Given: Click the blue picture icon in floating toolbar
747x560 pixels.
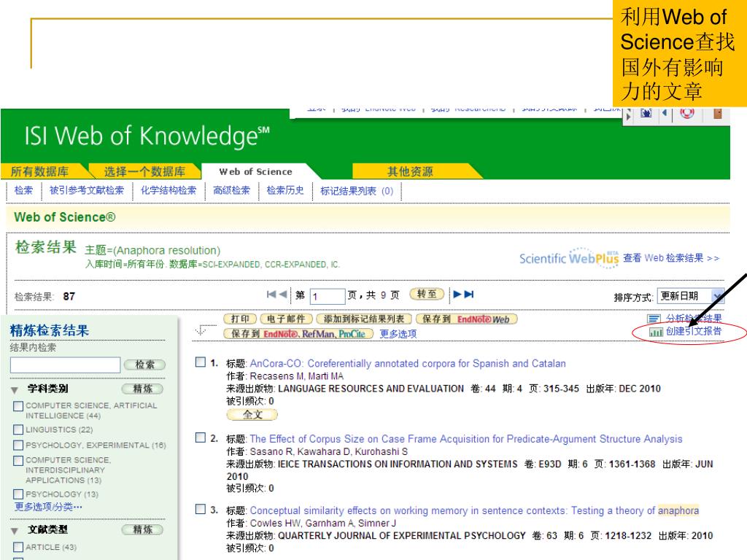Looking at the screenshot, I should click(x=646, y=113).
